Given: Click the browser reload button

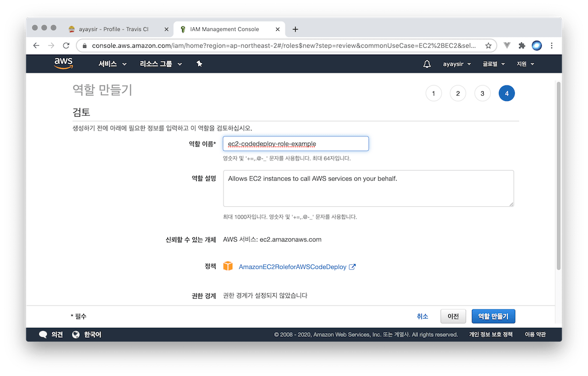Looking at the screenshot, I should (66, 46).
